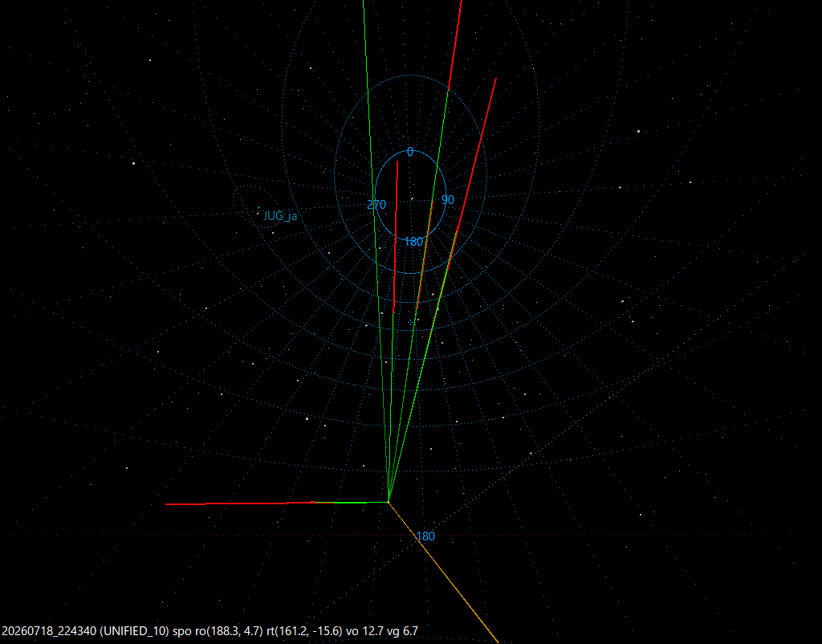Click the 180 label beside the orange line
The height and width of the screenshot is (644, 822).
tap(425, 536)
